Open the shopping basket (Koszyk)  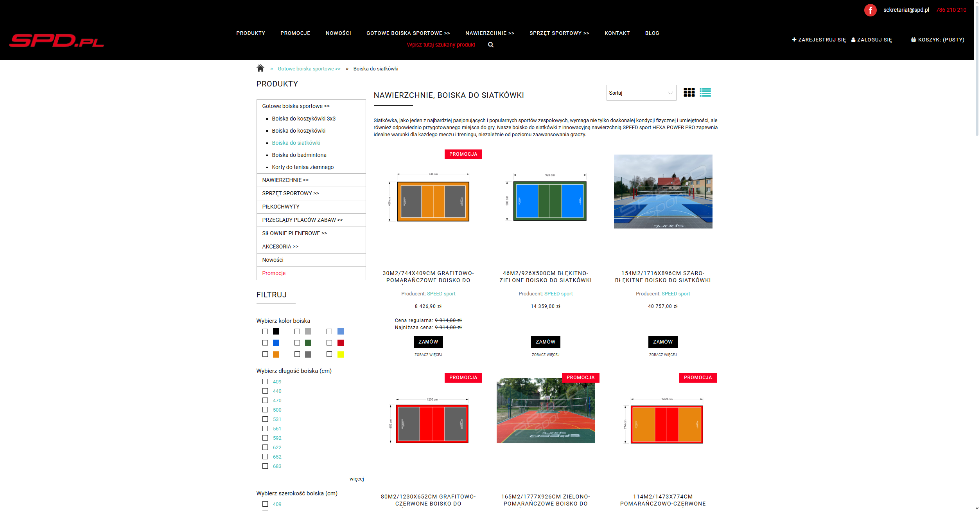tap(937, 40)
